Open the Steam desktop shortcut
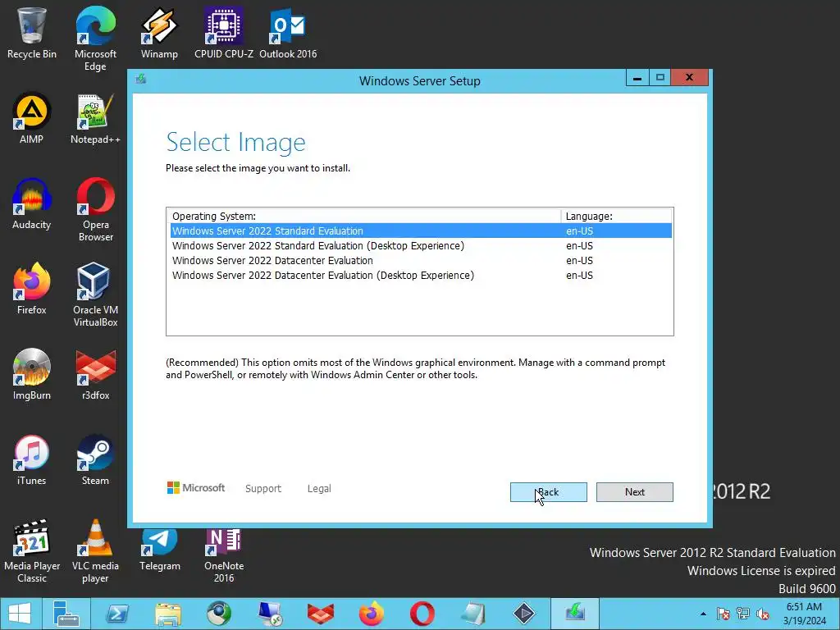The width and height of the screenshot is (840, 630). point(95,460)
